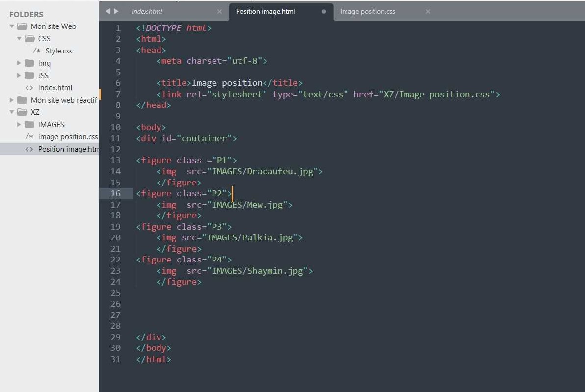This screenshot has width=585, height=392.
Task: Click the rel="stylesheet" attribute
Action: point(227,94)
